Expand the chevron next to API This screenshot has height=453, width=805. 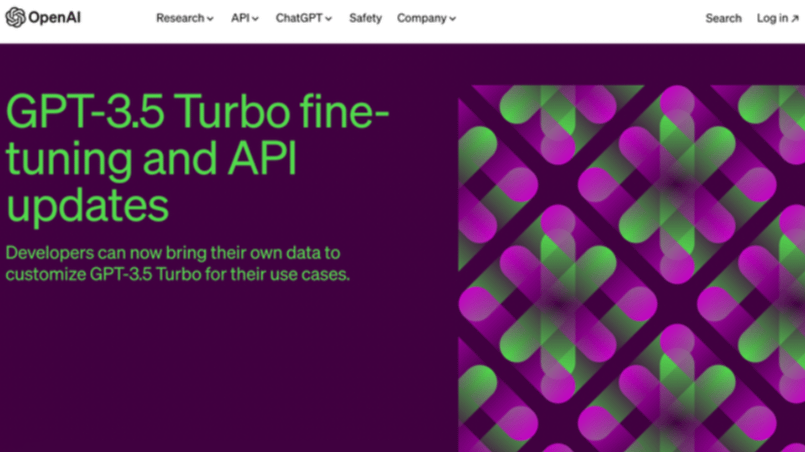click(255, 19)
